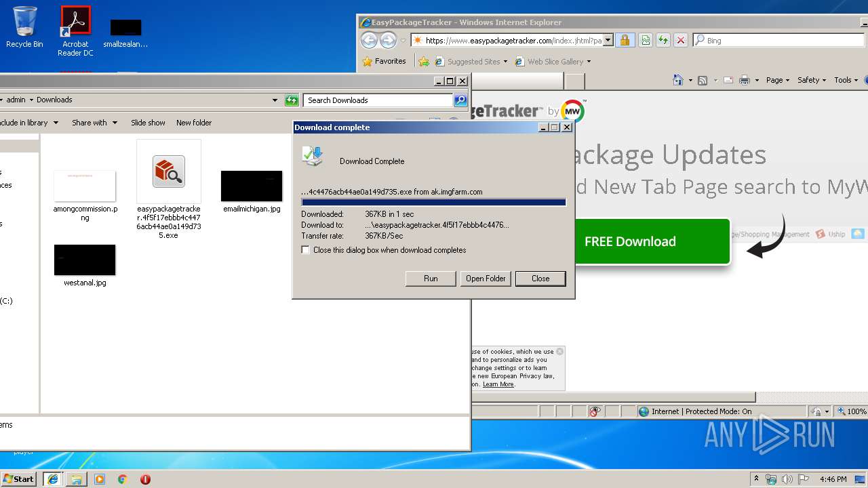Expand the Print options arrow

pos(757,80)
